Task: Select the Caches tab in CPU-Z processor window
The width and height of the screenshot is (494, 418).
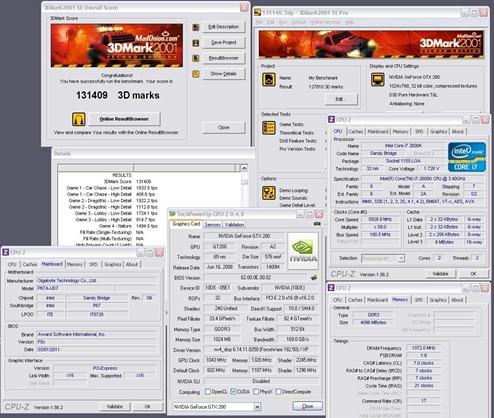Action: coord(355,131)
